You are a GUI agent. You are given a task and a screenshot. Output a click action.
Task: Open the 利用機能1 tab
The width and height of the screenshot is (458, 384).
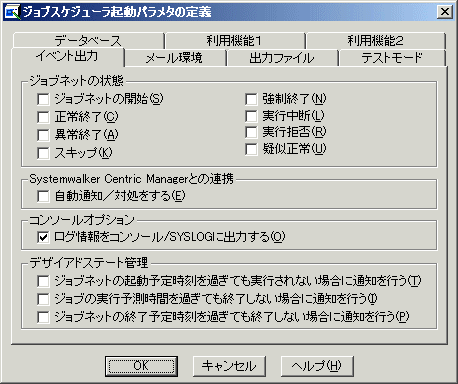(x=234, y=41)
